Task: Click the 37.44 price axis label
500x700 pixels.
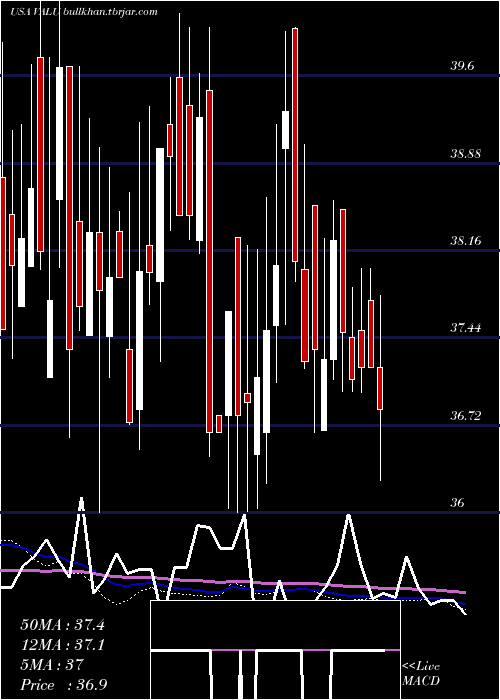Action: (x=466, y=328)
